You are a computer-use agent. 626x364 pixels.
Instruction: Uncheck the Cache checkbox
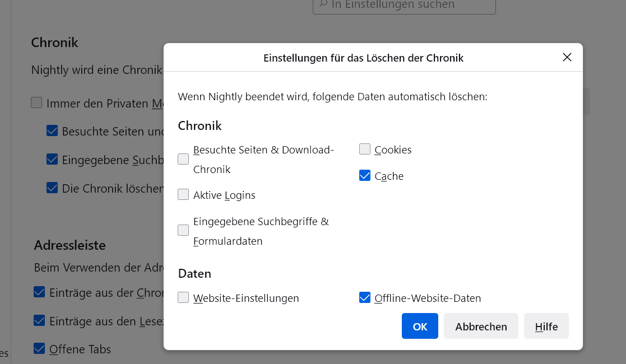[x=365, y=176]
